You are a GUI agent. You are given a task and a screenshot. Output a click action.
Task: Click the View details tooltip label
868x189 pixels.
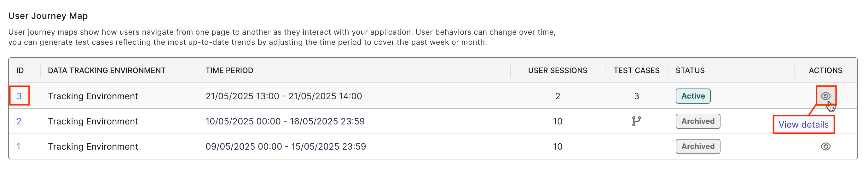(x=803, y=125)
